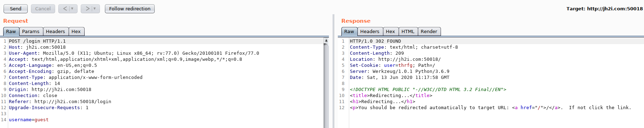Screen dimensions: 644x128
Task: Click the Server Werkzeug header line
Action: pyautogui.click(x=400, y=71)
